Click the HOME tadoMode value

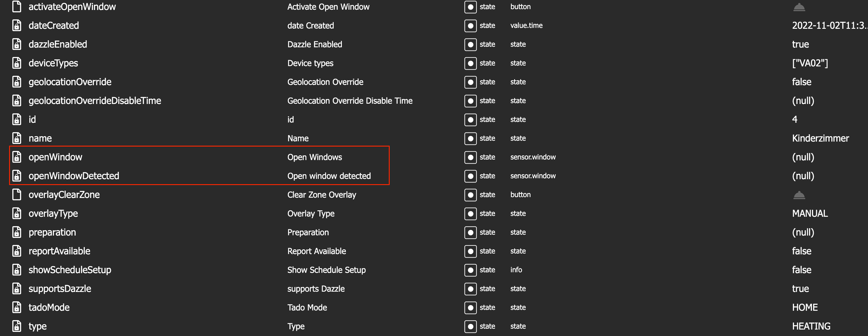coord(805,308)
